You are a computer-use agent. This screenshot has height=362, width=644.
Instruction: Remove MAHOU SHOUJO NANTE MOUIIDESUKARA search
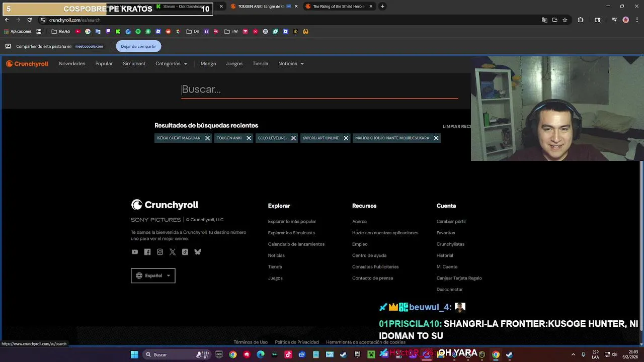point(436,138)
